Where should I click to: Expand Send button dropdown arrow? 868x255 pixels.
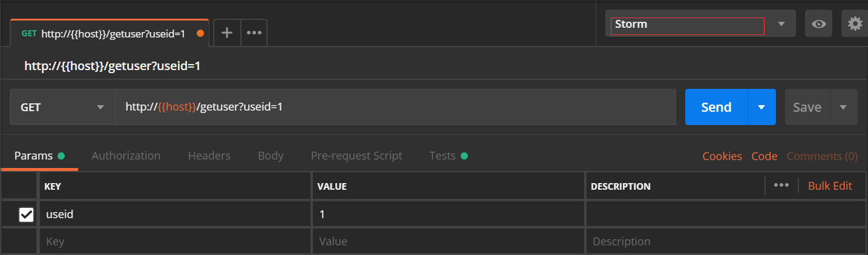[761, 107]
